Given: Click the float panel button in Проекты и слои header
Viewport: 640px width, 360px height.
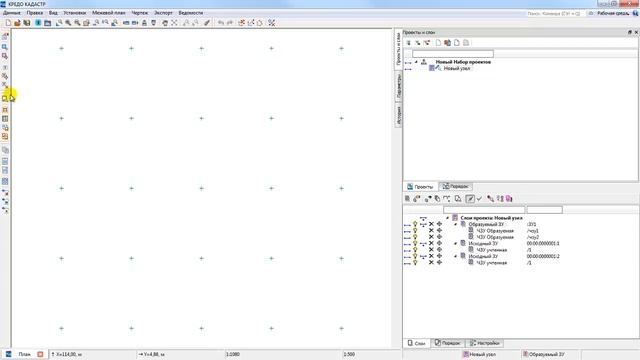Looking at the screenshot, I should (x=629, y=32).
